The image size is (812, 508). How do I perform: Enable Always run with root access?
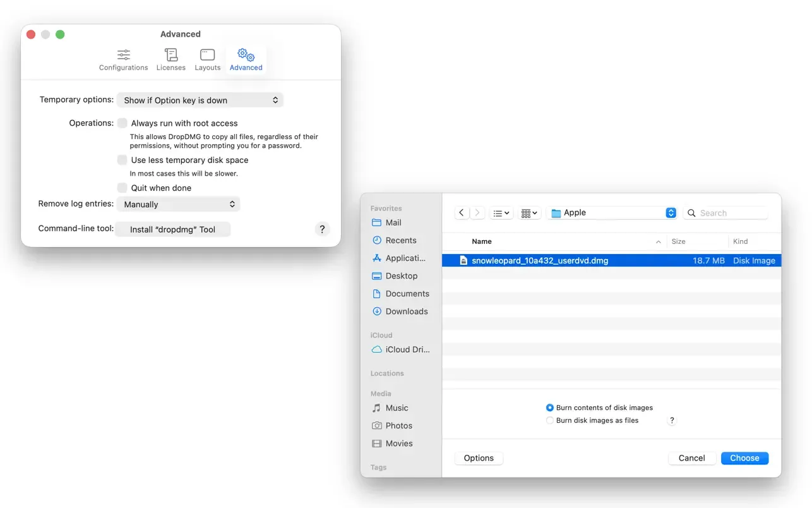tap(122, 123)
